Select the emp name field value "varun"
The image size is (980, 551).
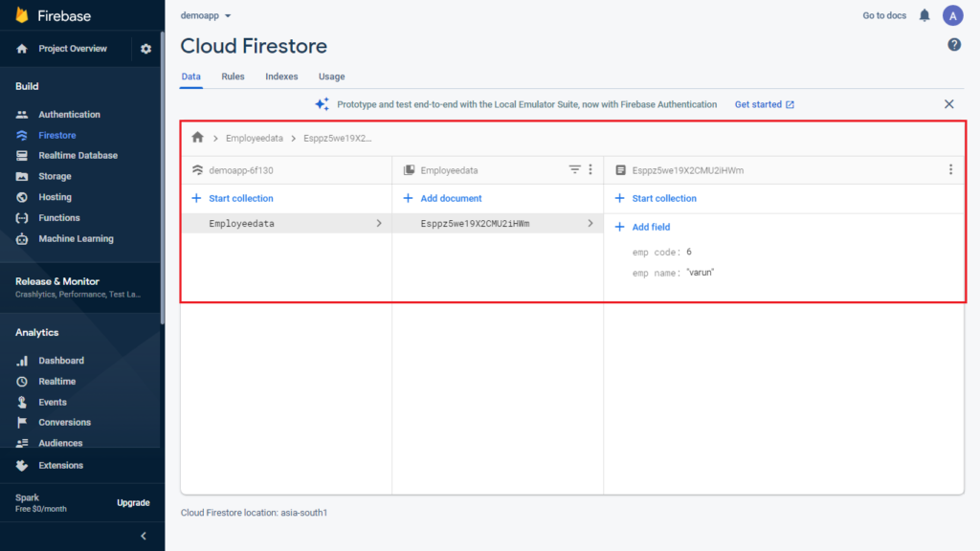click(700, 273)
